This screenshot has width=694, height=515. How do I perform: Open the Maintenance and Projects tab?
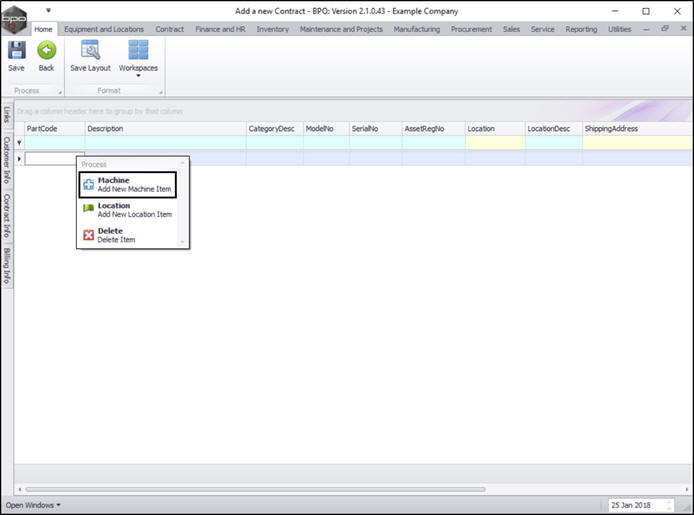pos(341,29)
